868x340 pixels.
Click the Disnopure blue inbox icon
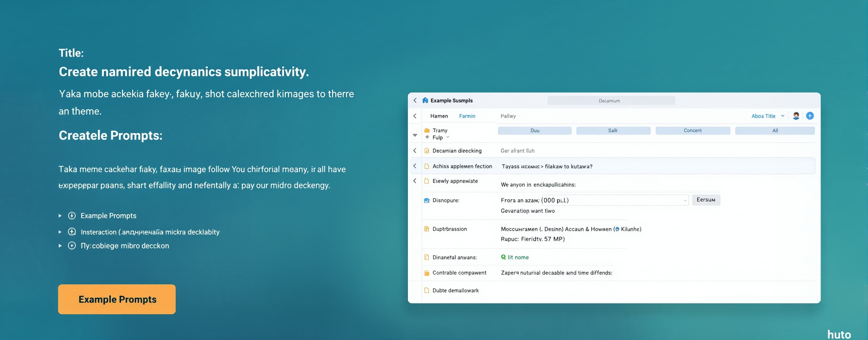[x=427, y=200]
